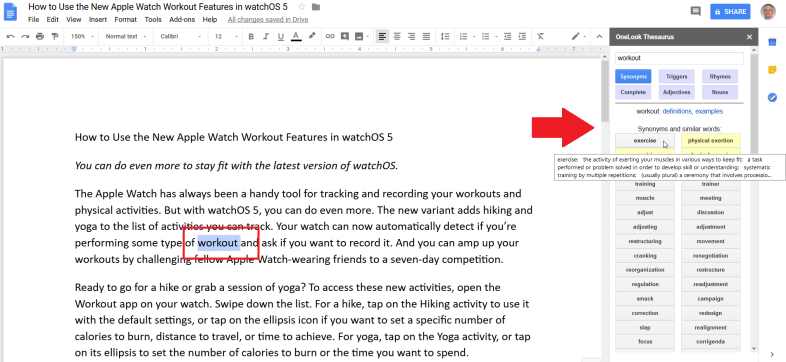This screenshot has width=786, height=362.
Task: Select the Triggers filter
Action: (x=676, y=77)
